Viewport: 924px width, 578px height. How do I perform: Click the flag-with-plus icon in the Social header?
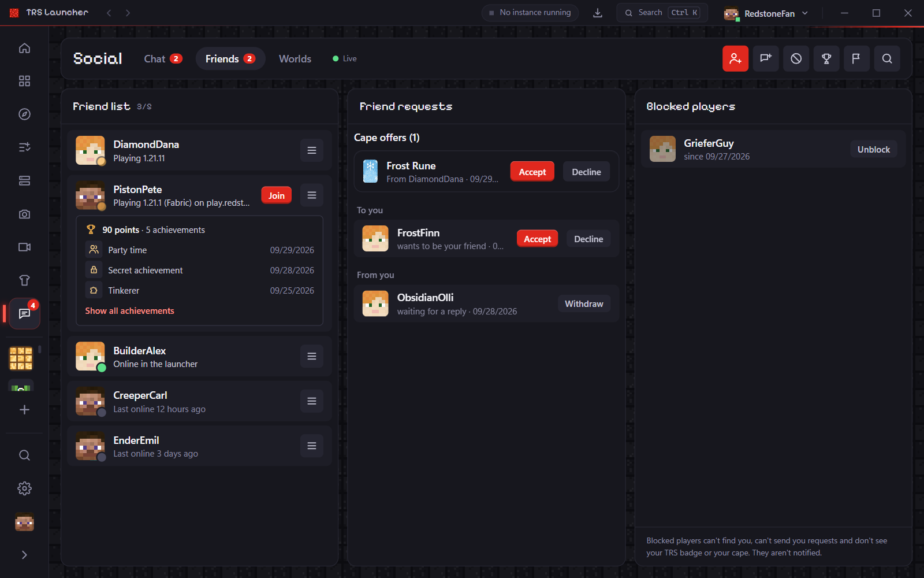[766, 58]
